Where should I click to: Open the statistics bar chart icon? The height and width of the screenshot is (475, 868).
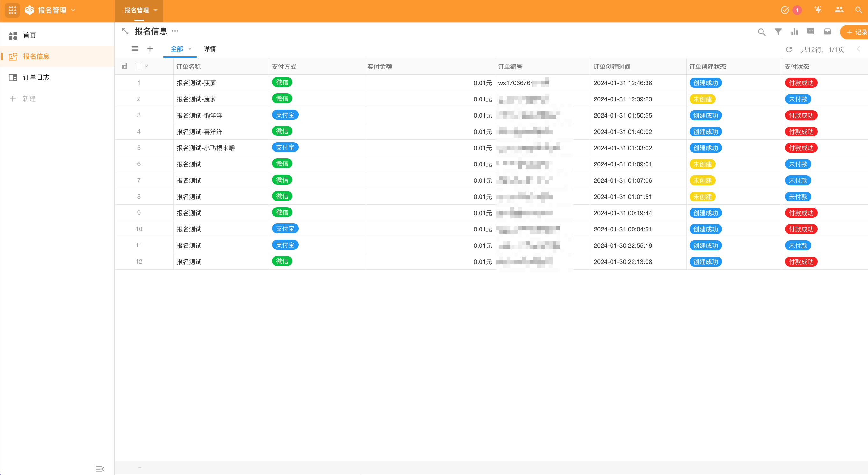coord(794,32)
